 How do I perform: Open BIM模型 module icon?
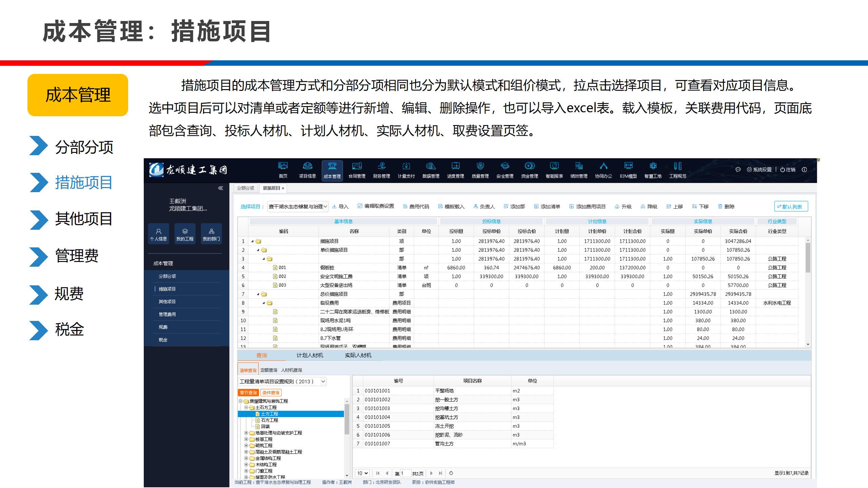tap(628, 170)
